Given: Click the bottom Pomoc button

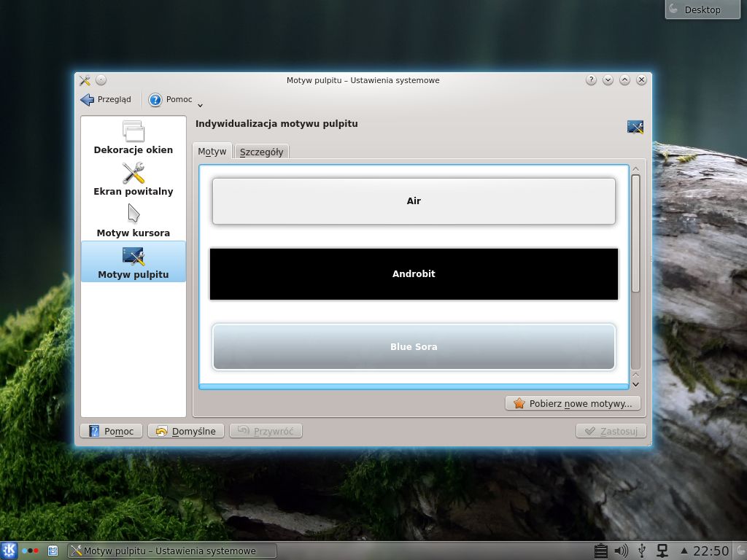Looking at the screenshot, I should click(111, 431).
